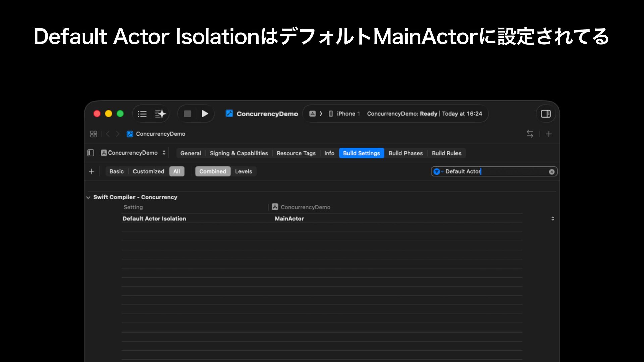Screen dimensions: 644x362
Task: Collapse Swift Compiler - Concurrency section
Action: [x=88, y=197]
